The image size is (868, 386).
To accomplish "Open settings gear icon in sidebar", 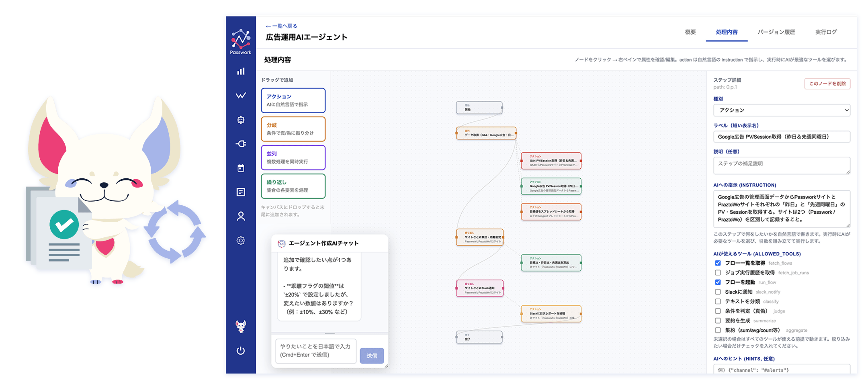I will coord(241,241).
